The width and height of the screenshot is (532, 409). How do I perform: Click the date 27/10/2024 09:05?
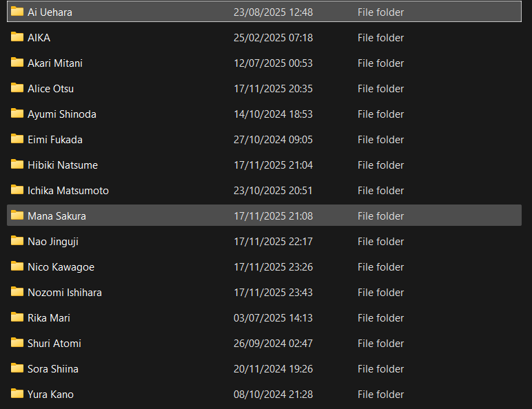[x=273, y=139]
